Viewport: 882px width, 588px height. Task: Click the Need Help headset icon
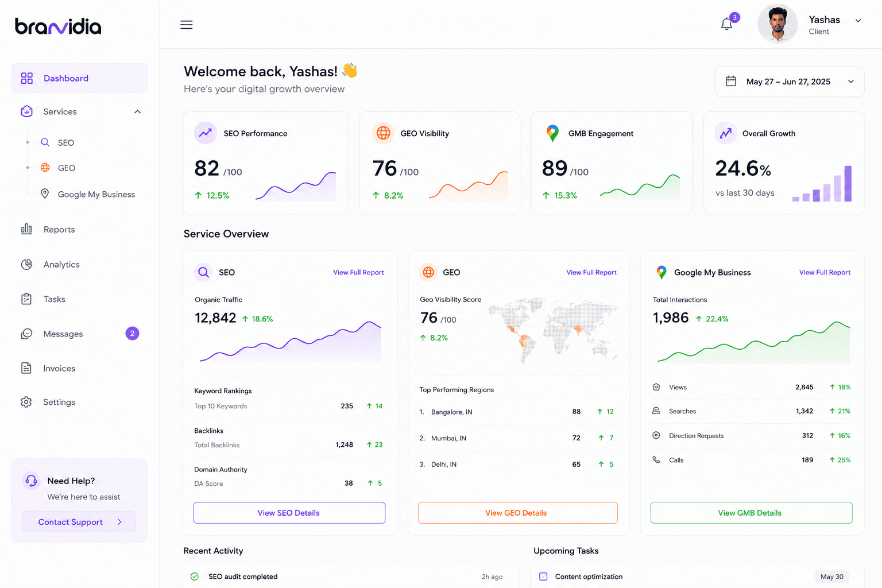(x=32, y=480)
